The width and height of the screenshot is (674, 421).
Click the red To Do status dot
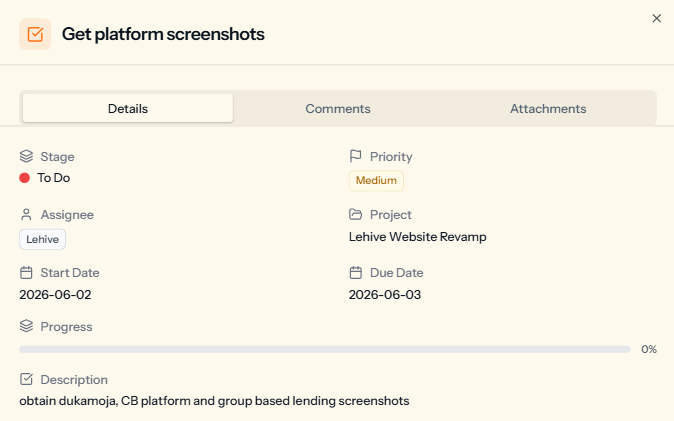point(25,178)
